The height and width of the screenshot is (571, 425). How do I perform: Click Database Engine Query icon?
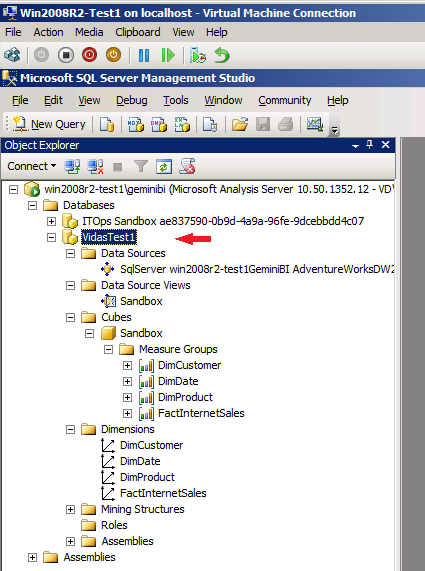(x=107, y=124)
